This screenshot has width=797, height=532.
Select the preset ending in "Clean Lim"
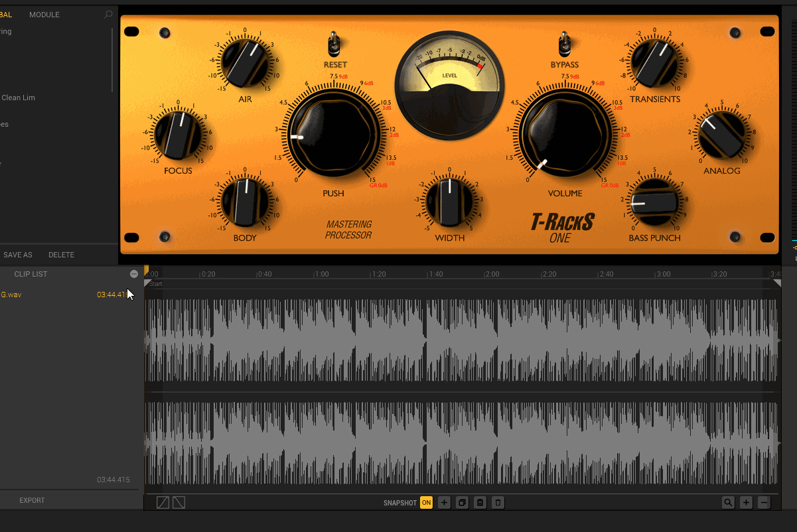click(18, 98)
